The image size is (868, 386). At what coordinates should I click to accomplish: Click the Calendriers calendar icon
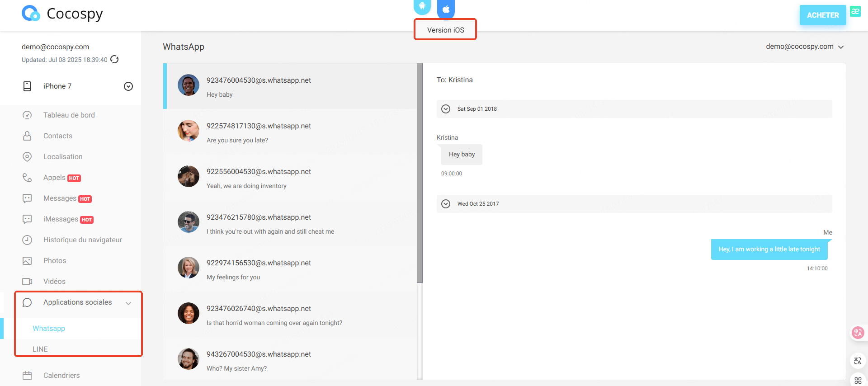[x=27, y=375]
